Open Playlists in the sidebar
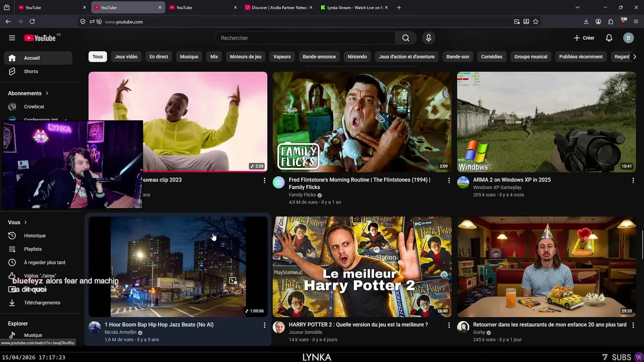 coord(38,249)
